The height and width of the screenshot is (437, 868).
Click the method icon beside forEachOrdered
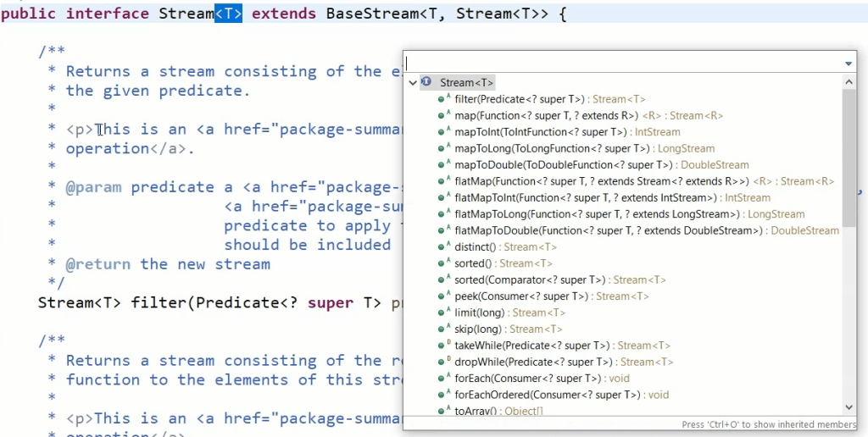click(444, 395)
